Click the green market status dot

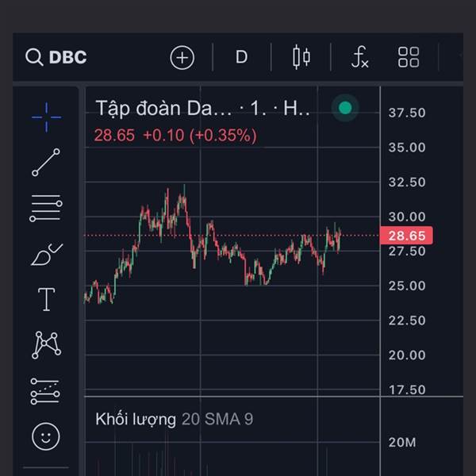(344, 108)
